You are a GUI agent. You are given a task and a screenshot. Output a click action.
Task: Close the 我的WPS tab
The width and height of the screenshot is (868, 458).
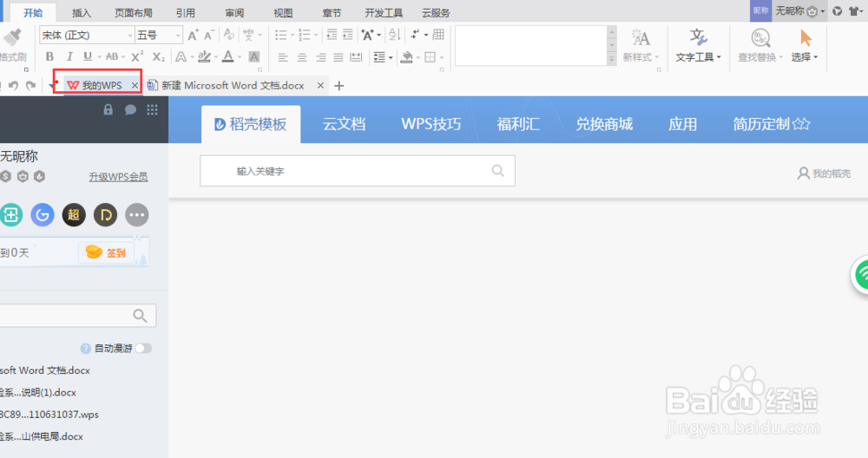click(135, 85)
